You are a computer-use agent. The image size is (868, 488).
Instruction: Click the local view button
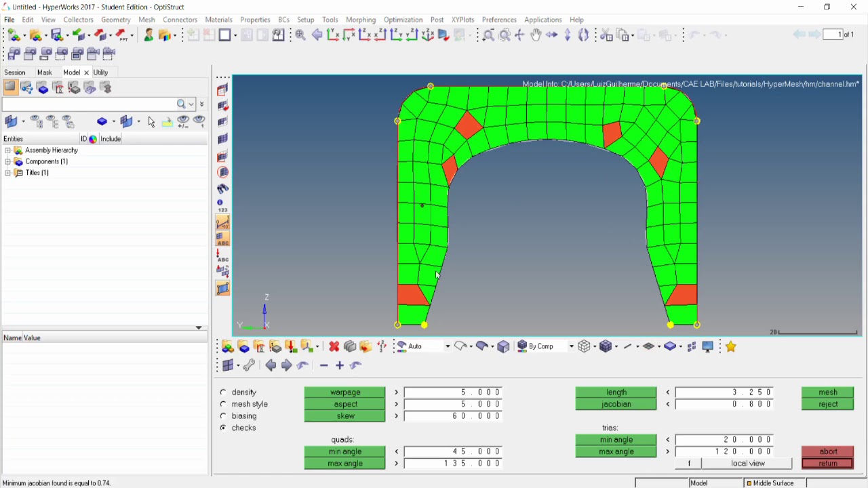[x=748, y=464]
